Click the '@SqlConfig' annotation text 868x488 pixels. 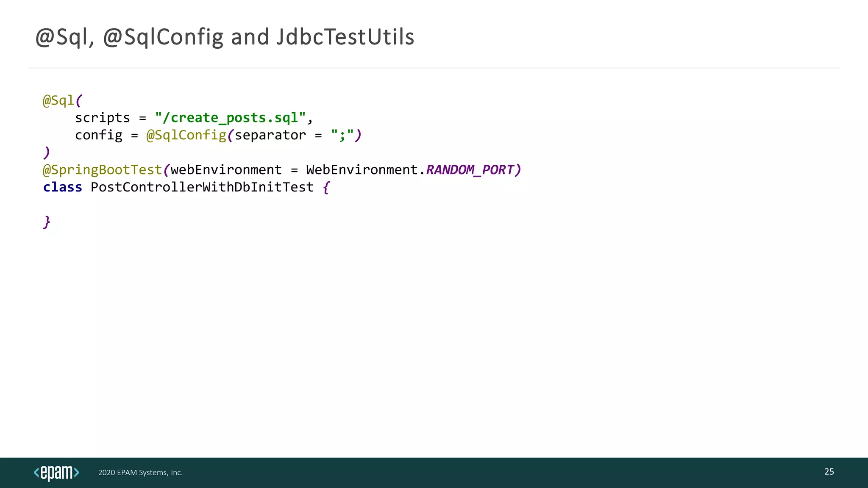pos(186,135)
